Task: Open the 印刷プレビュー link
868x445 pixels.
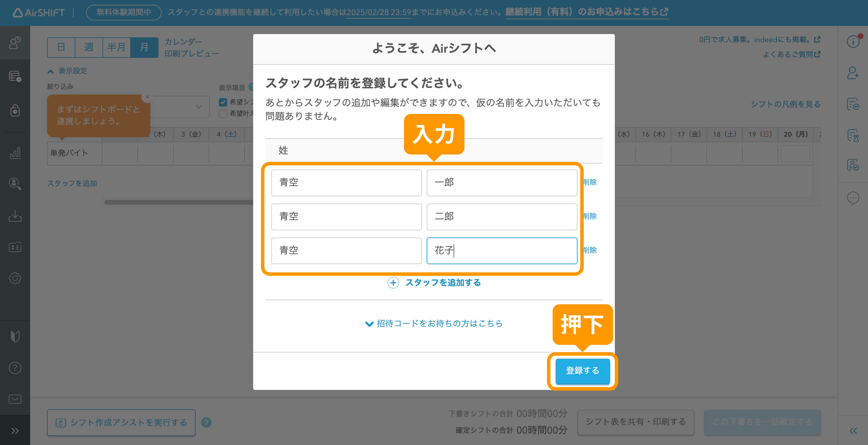Action: pos(192,54)
